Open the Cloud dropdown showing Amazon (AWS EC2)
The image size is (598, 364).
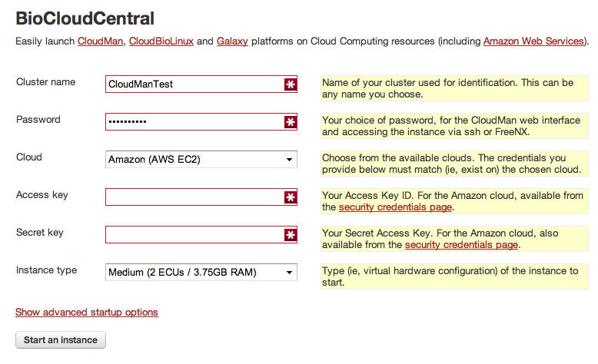tap(201, 159)
